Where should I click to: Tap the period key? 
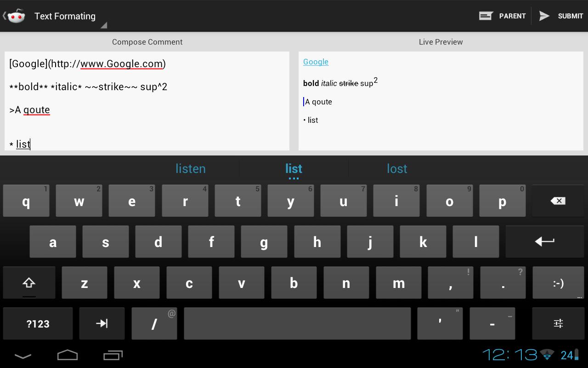click(x=503, y=283)
